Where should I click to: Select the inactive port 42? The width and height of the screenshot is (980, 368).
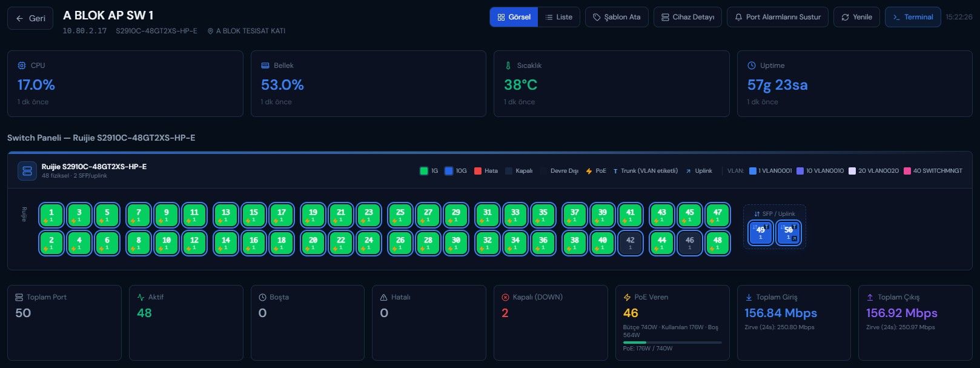(631, 243)
